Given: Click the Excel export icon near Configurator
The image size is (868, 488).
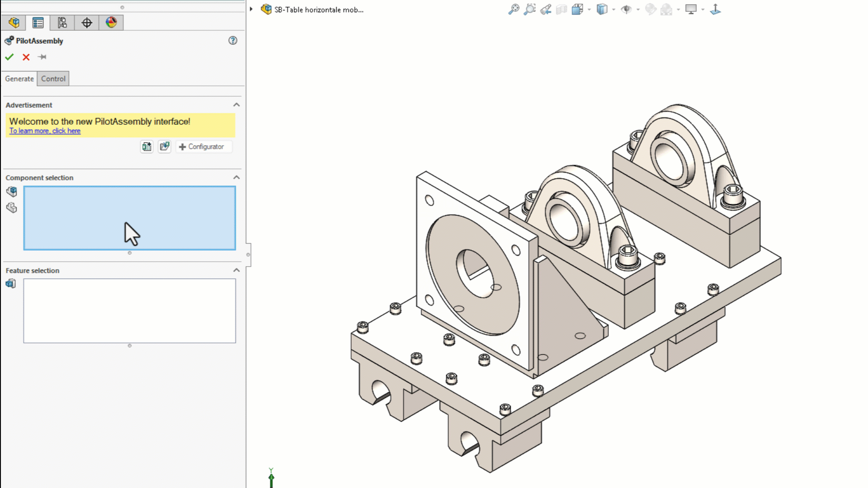Looking at the screenshot, I should point(146,146).
